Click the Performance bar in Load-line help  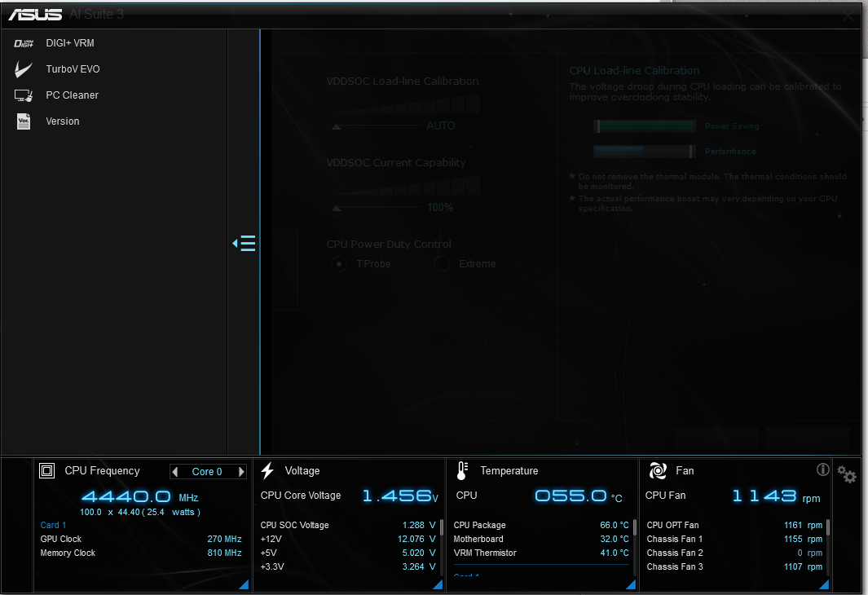[645, 151]
